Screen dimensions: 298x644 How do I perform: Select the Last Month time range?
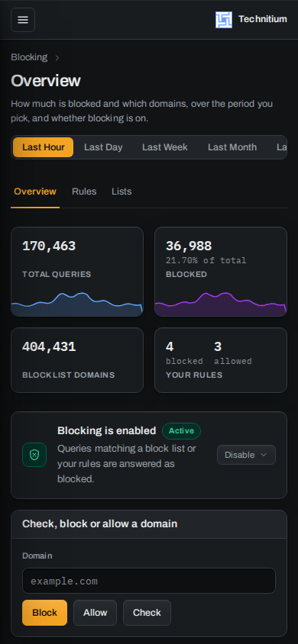(x=232, y=147)
